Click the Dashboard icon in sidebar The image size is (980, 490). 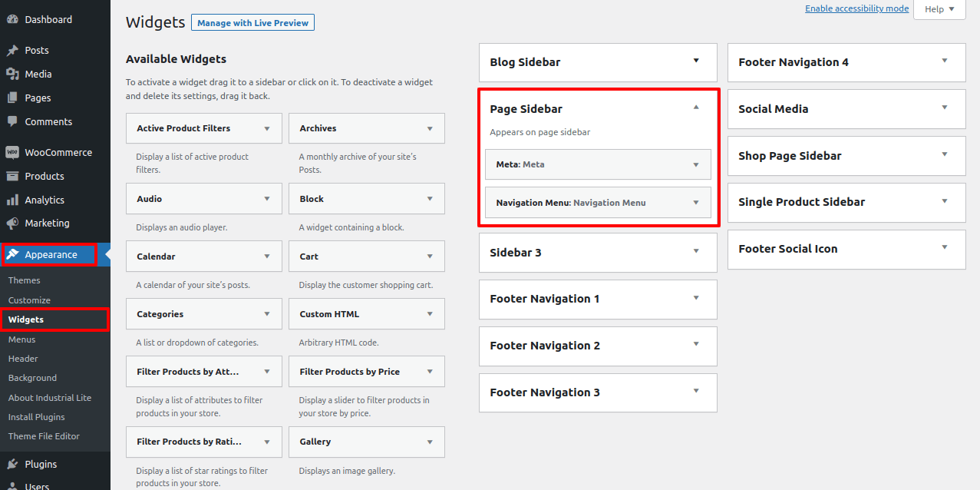(x=12, y=20)
